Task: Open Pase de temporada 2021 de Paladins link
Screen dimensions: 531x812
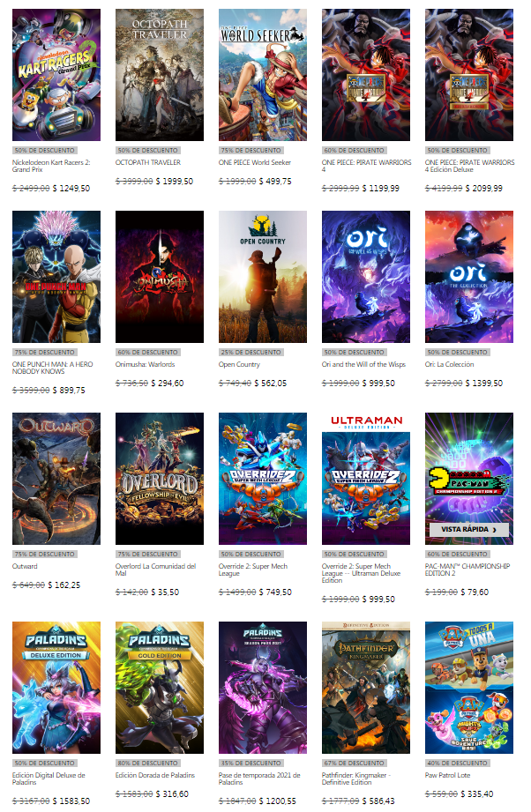Action: (x=259, y=778)
